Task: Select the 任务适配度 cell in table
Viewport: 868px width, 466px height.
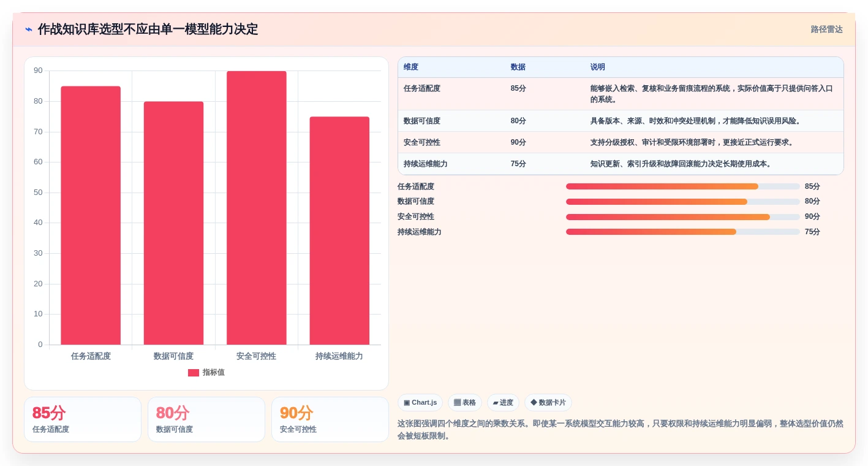Action: (422, 88)
